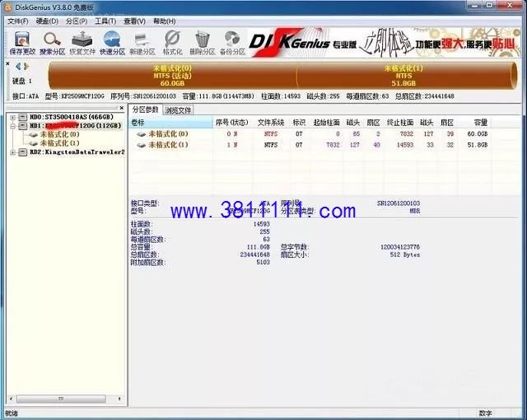
Task: Click HD1 disk drive icon in tree
Action: pos(22,126)
